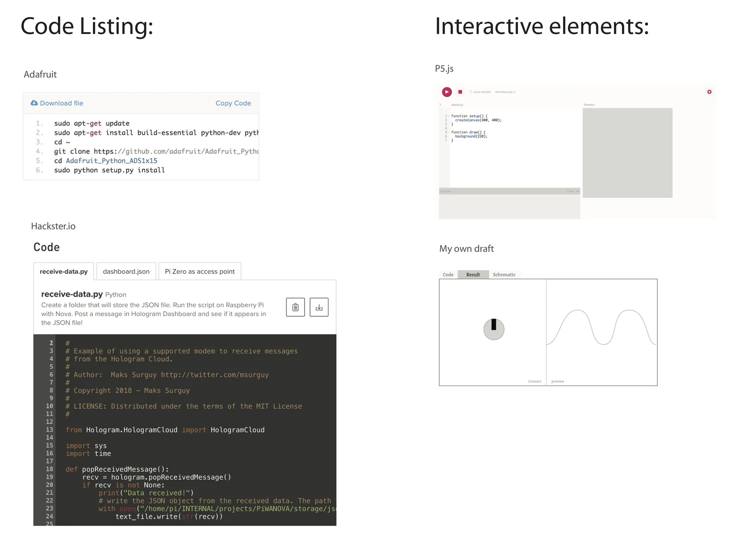This screenshot has height=560, width=736.
Task: Click the 'background(220);' code line
Action: point(471,137)
